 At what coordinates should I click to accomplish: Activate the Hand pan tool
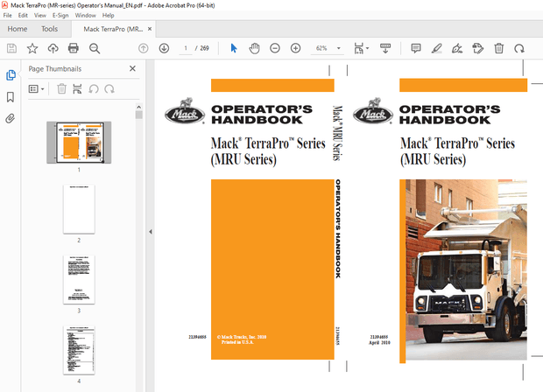pos(254,48)
